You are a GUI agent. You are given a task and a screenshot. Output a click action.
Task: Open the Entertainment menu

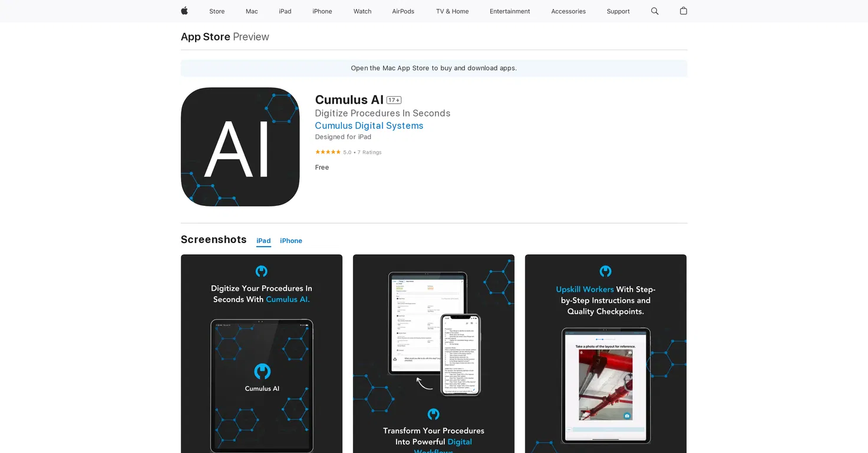point(510,11)
